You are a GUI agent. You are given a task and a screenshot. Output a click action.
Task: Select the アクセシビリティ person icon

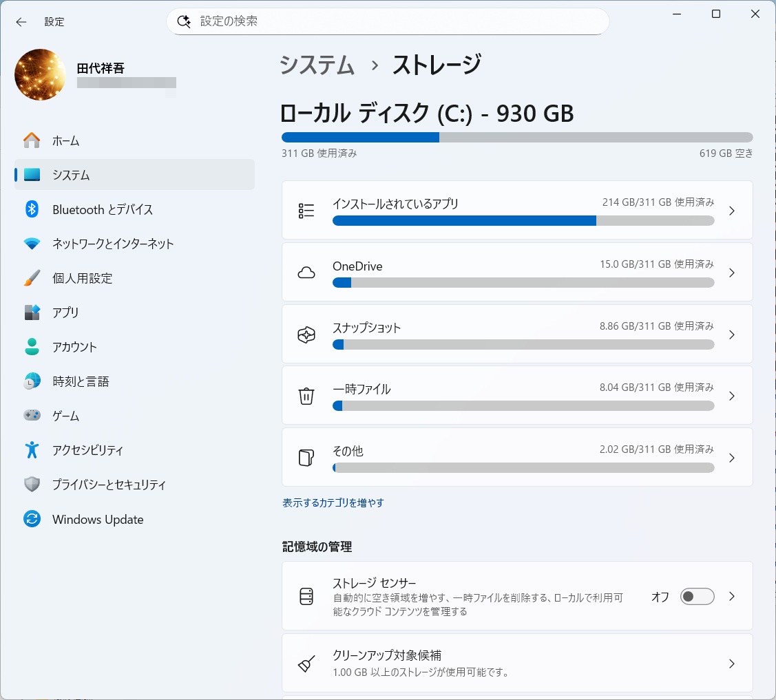tap(32, 449)
